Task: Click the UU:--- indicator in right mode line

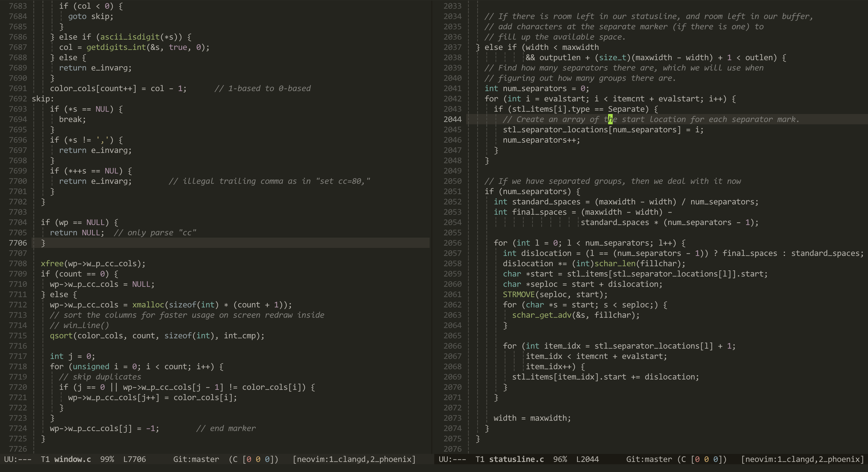Action: 452,459
